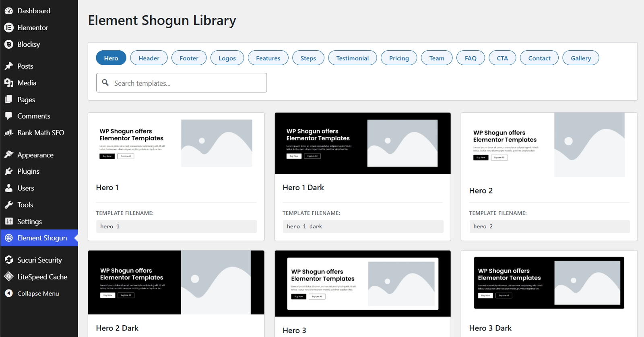Filter by Testimonial category
The image size is (644, 337).
point(353,58)
